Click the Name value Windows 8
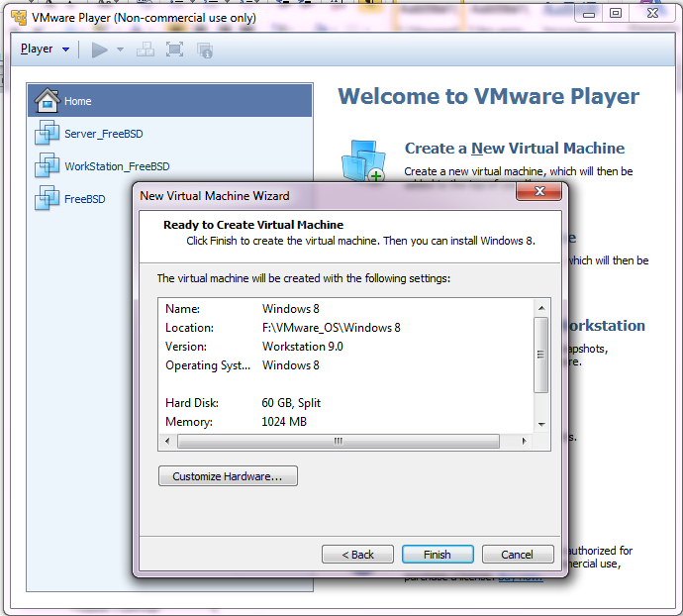 point(291,309)
